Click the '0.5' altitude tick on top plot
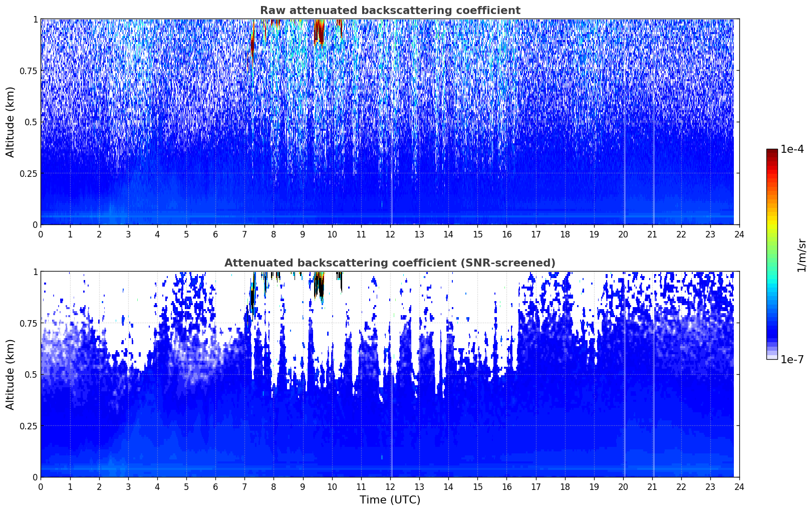Image resolution: width=812 pixels, height=511 pixels. pyautogui.click(x=31, y=122)
